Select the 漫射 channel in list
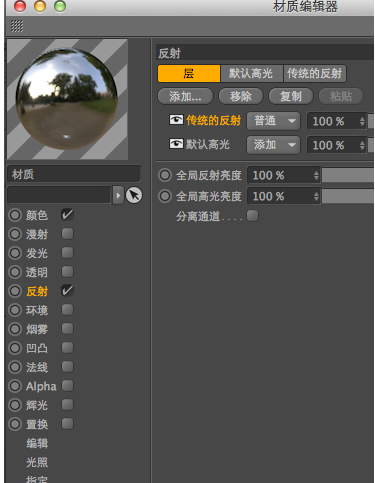The image size is (375, 483). [37, 234]
